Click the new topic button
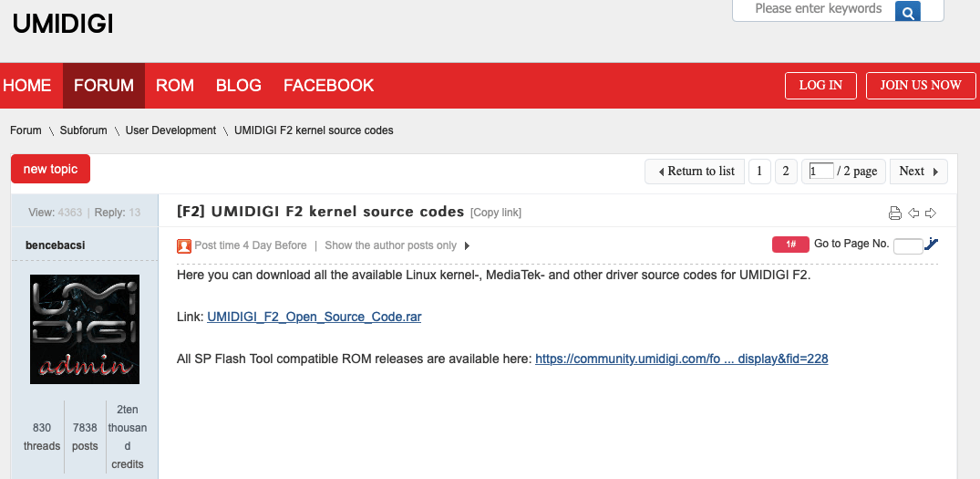 click(51, 169)
